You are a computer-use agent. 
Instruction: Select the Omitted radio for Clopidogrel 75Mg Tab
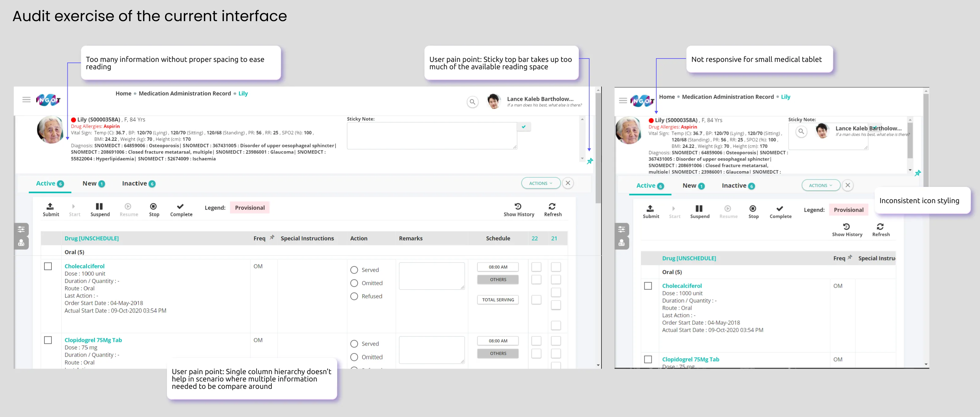354,357
